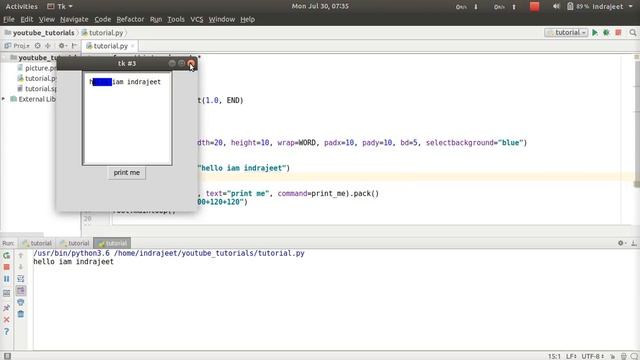This screenshot has width=640, height=360.
Task: Switch to the first tutorial Run tab
Action: pos(37,243)
